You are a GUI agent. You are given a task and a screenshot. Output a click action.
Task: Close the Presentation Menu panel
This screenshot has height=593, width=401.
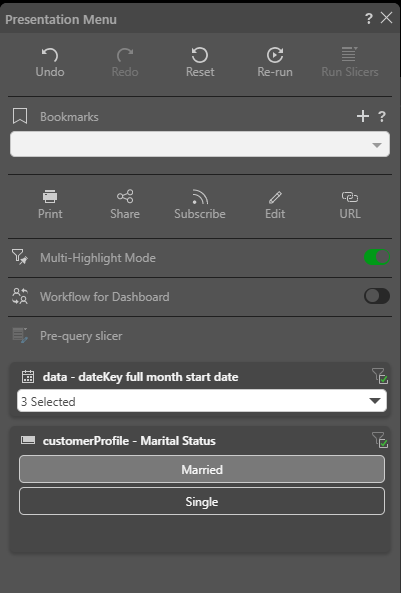(386, 18)
